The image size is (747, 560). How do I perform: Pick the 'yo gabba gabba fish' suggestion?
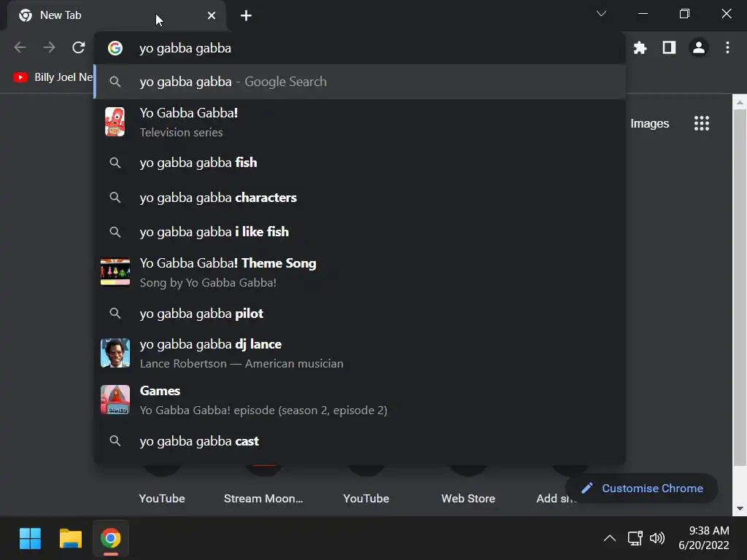pyautogui.click(x=360, y=163)
